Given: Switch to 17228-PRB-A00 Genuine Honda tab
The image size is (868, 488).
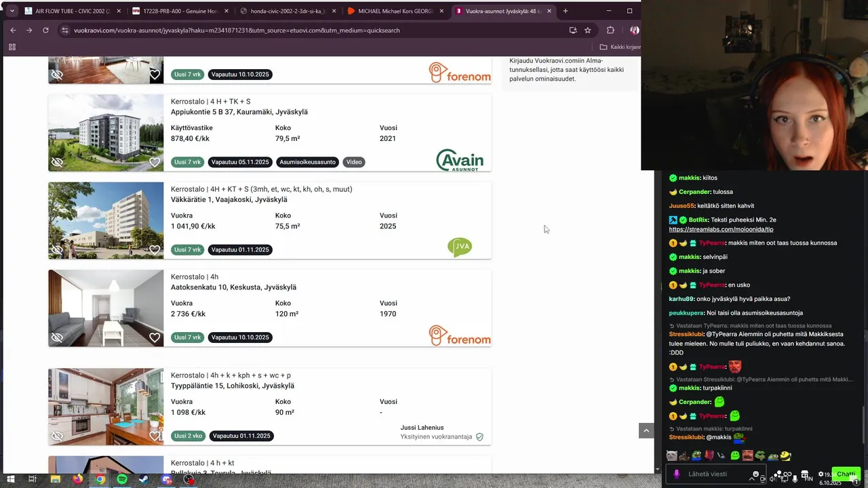Looking at the screenshot, I should coord(180,11).
